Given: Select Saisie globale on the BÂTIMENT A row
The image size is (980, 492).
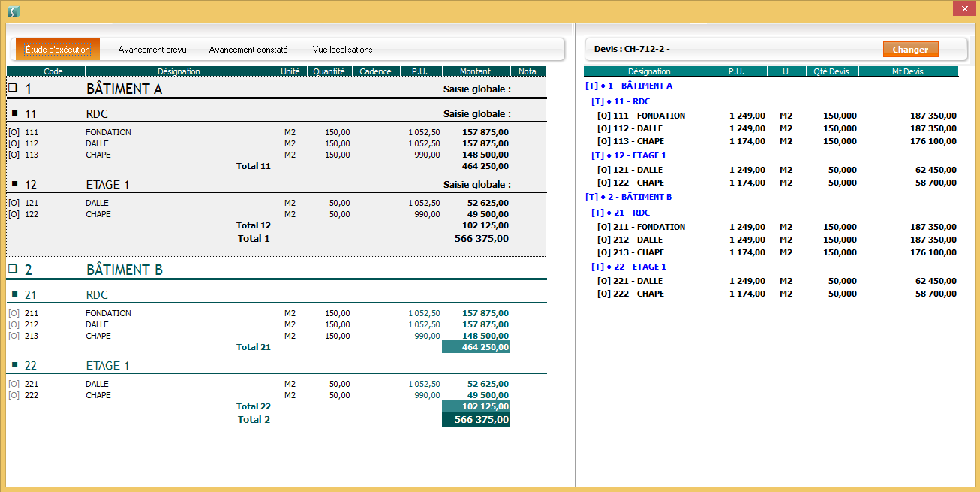Looking at the screenshot, I should (x=477, y=89).
